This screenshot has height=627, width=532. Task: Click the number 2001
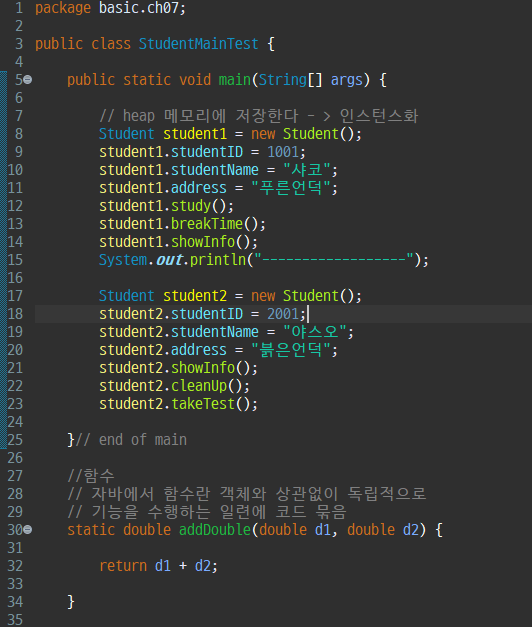(x=283, y=314)
